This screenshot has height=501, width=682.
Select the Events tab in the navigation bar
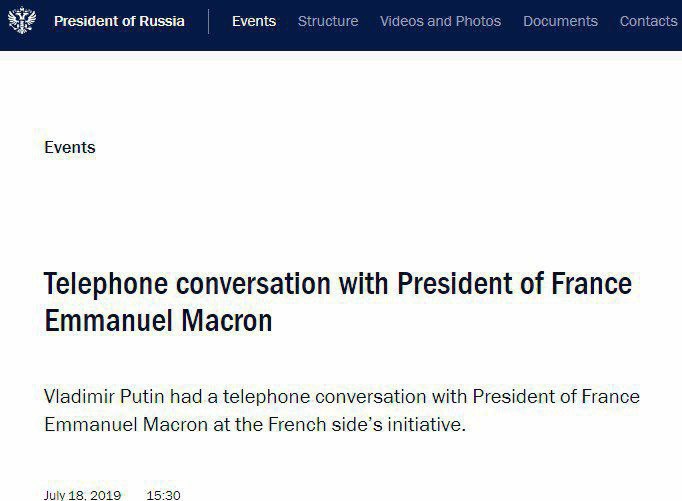[x=254, y=21]
